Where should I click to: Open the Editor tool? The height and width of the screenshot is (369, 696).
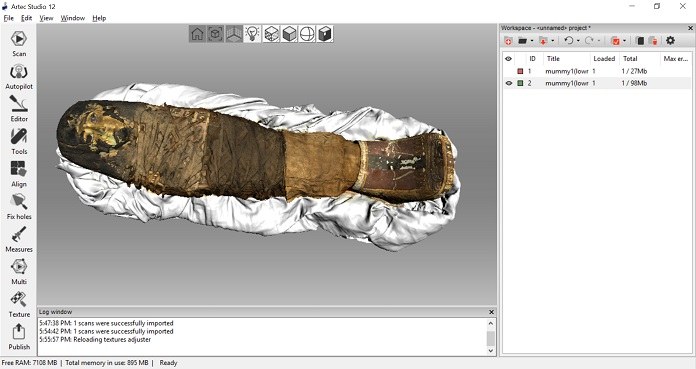(x=19, y=109)
